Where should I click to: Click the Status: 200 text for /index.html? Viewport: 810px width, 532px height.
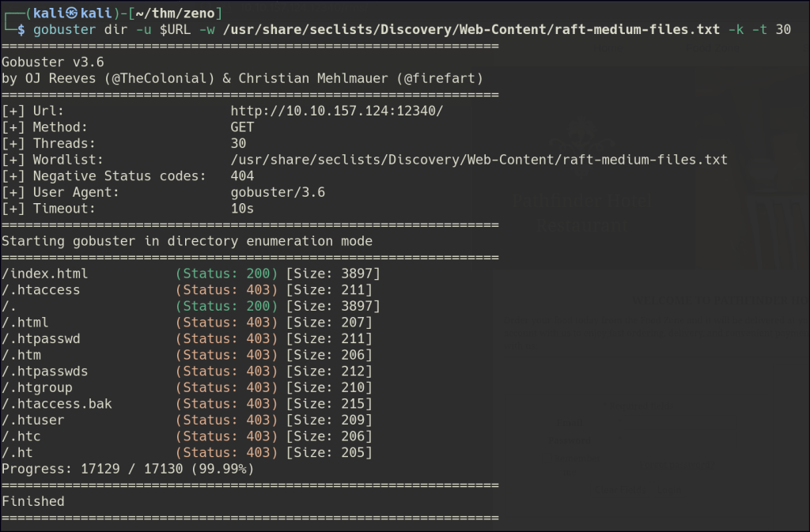(226, 274)
